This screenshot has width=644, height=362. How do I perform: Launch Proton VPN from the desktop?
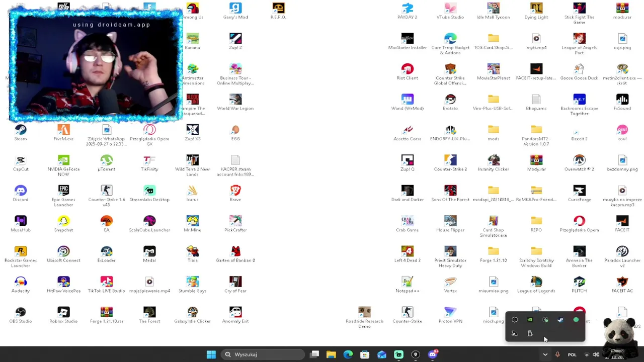[450, 315]
